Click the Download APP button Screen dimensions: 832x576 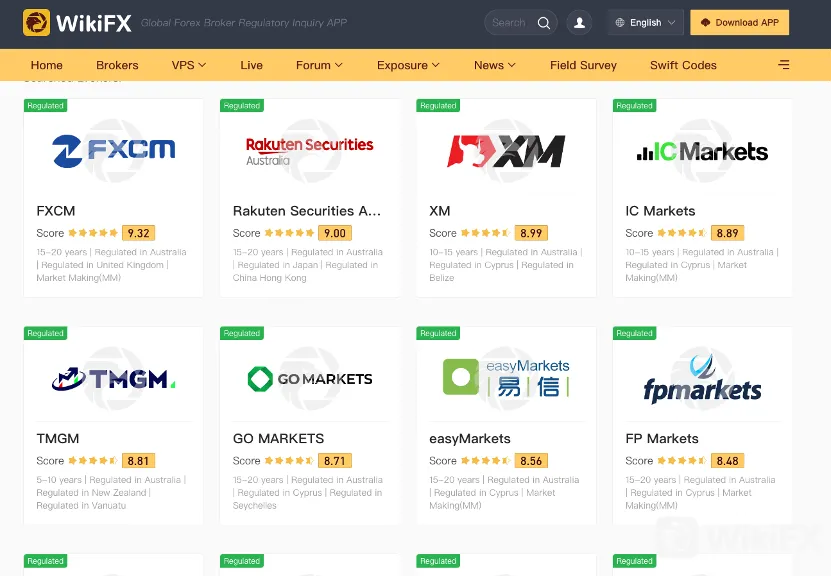pyautogui.click(x=740, y=23)
